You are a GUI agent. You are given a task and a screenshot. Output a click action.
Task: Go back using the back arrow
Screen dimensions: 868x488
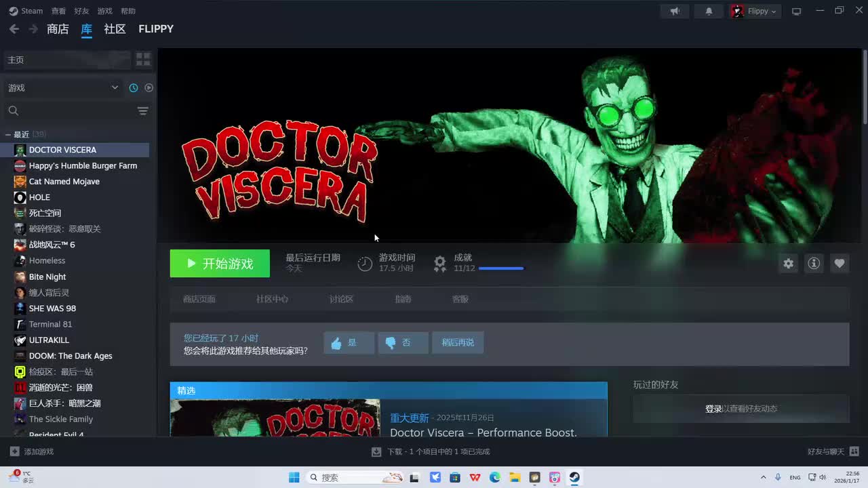tap(14, 29)
